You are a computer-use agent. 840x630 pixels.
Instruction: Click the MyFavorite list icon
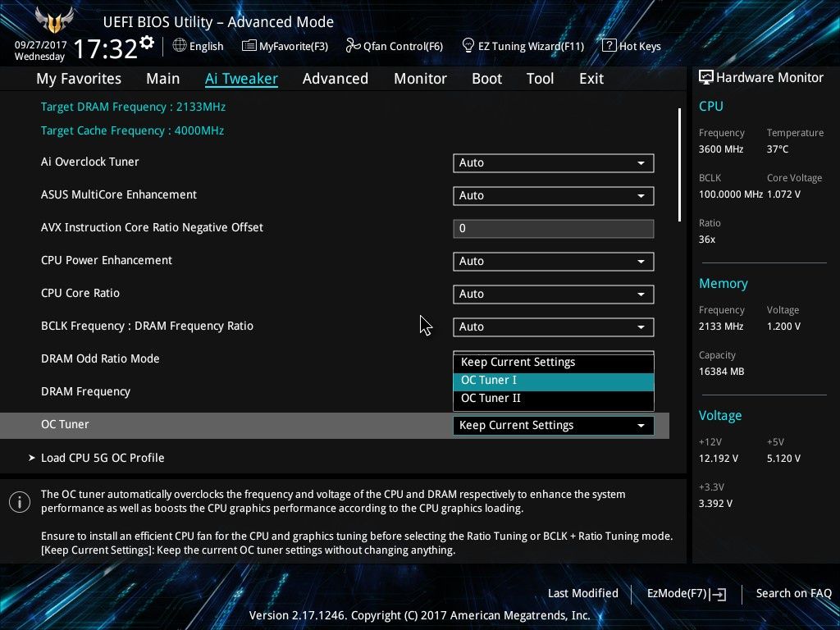[x=249, y=46]
